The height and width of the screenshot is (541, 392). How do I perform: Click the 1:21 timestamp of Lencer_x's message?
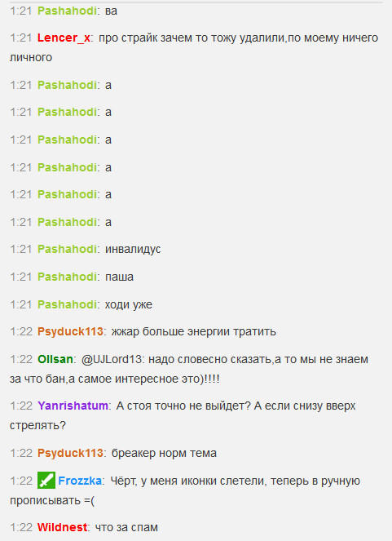(x=20, y=38)
